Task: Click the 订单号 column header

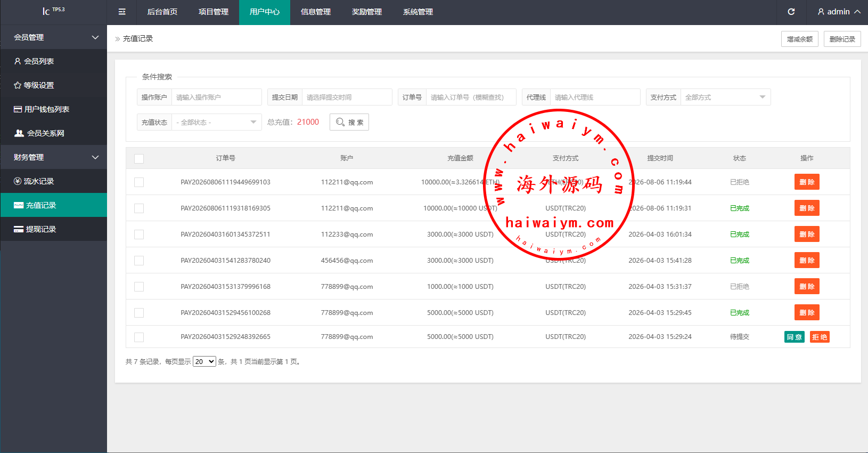Action: point(225,158)
